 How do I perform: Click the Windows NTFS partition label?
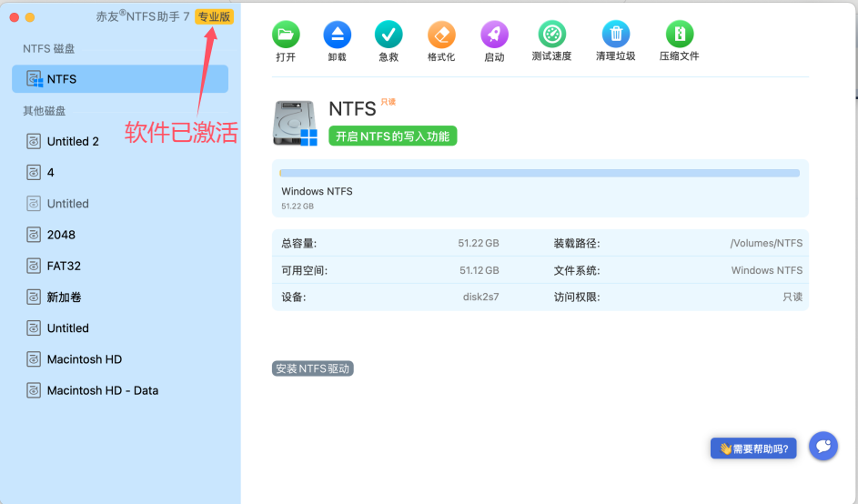(317, 192)
